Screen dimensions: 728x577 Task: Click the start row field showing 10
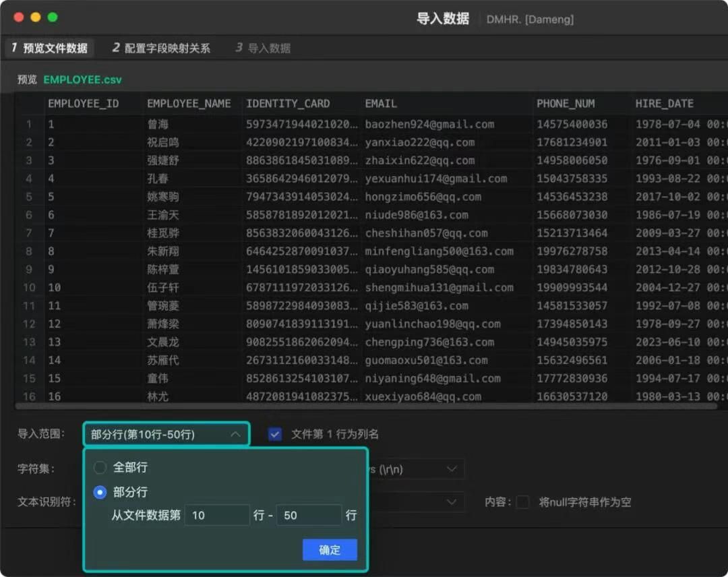pos(217,515)
